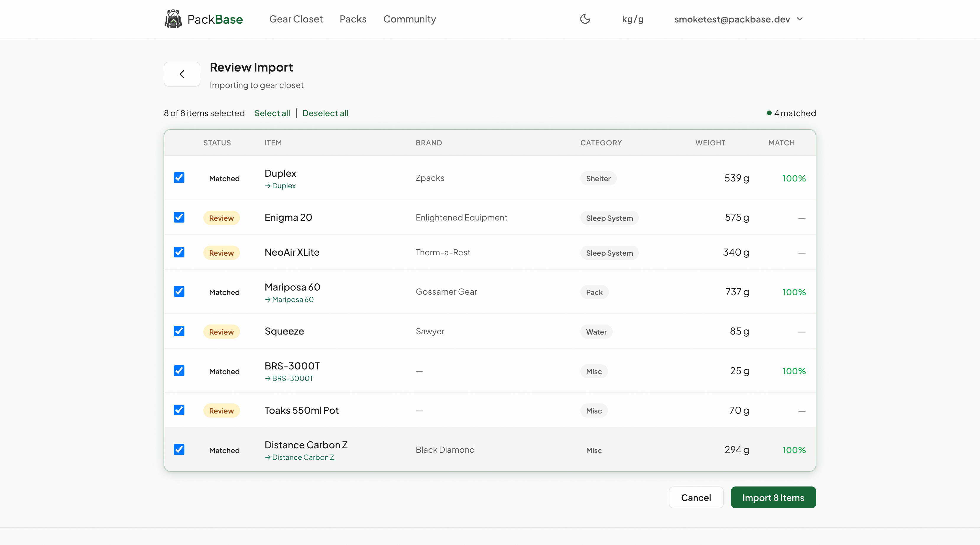This screenshot has height=545, width=980.
Task: Click the Black Diamond brand cell
Action: tap(445, 450)
